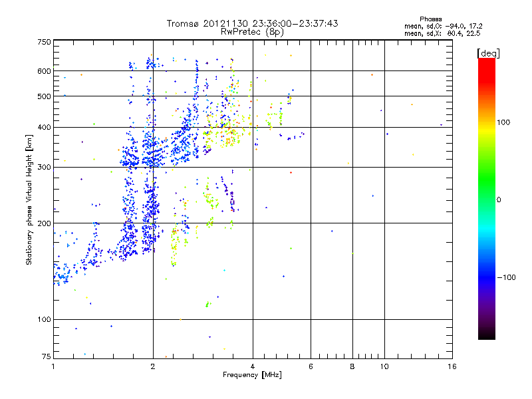Image resolution: width=532 pixels, height=399 pixels.
Task: Click the 'Phases' header text
Action: coord(430,19)
